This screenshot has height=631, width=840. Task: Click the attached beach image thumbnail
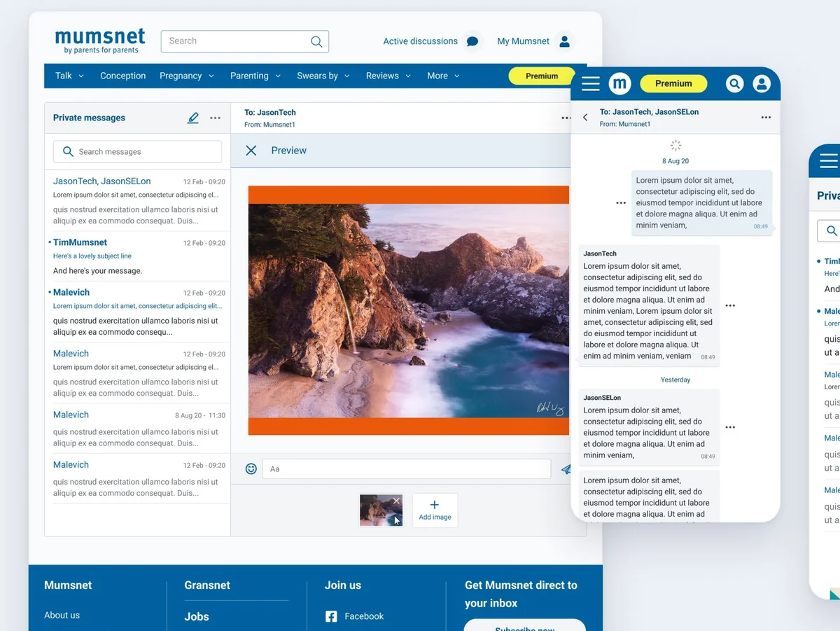click(x=381, y=510)
